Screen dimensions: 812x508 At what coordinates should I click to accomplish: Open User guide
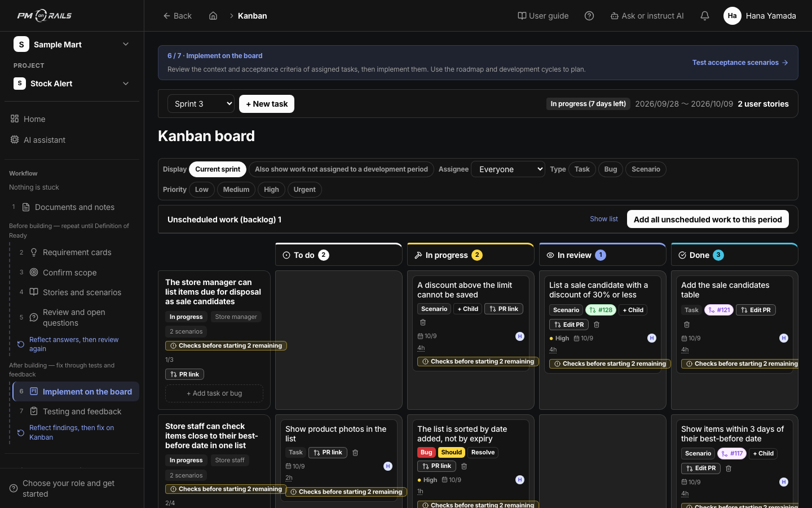point(543,16)
